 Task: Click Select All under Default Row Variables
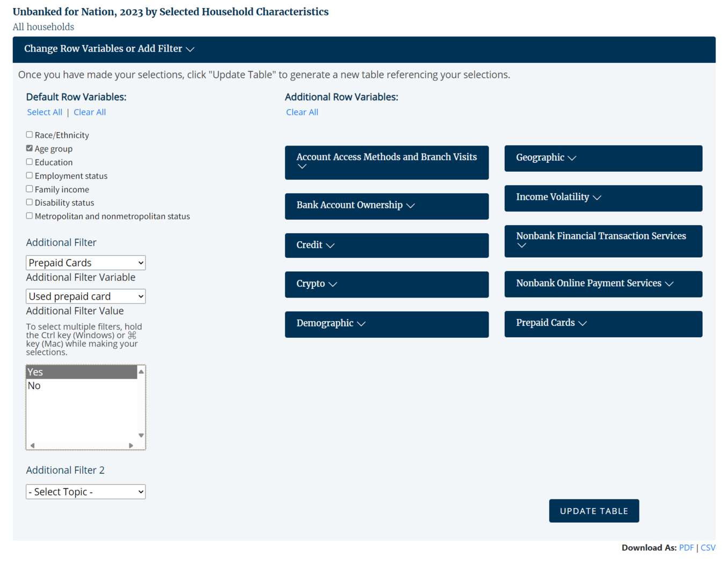45,112
